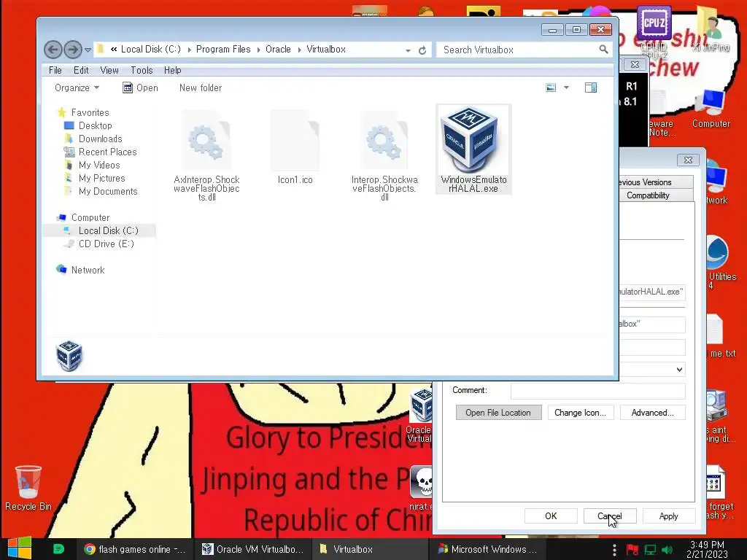Click Cancel in Properties dialog
The width and height of the screenshot is (747, 560).
coord(609,516)
